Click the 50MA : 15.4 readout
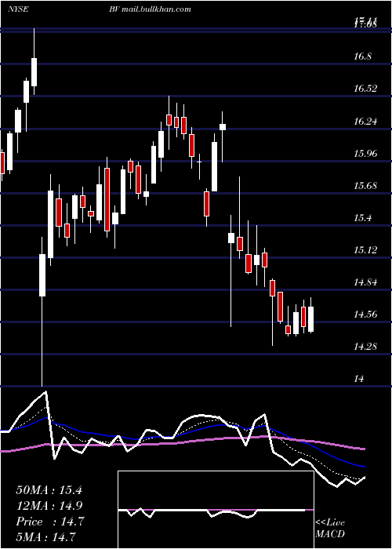Screen dimensions: 392x549 coord(49,490)
